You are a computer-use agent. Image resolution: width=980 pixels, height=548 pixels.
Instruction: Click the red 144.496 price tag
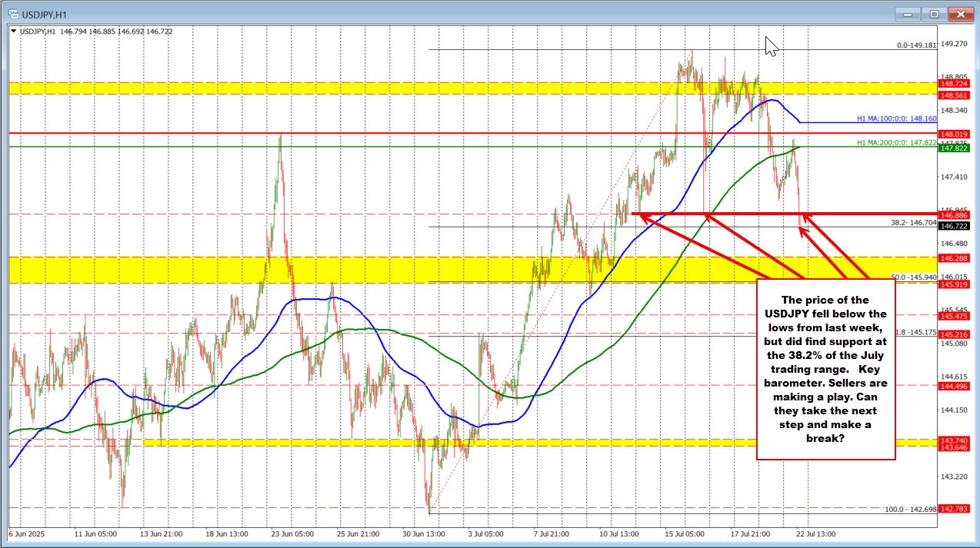[954, 387]
